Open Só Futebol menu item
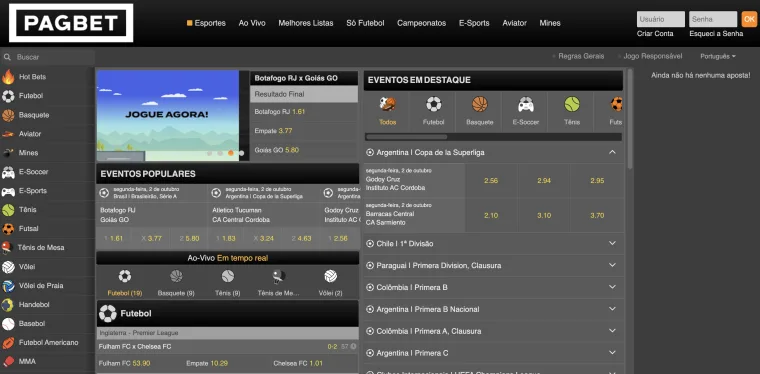760x374 pixels. coord(365,23)
